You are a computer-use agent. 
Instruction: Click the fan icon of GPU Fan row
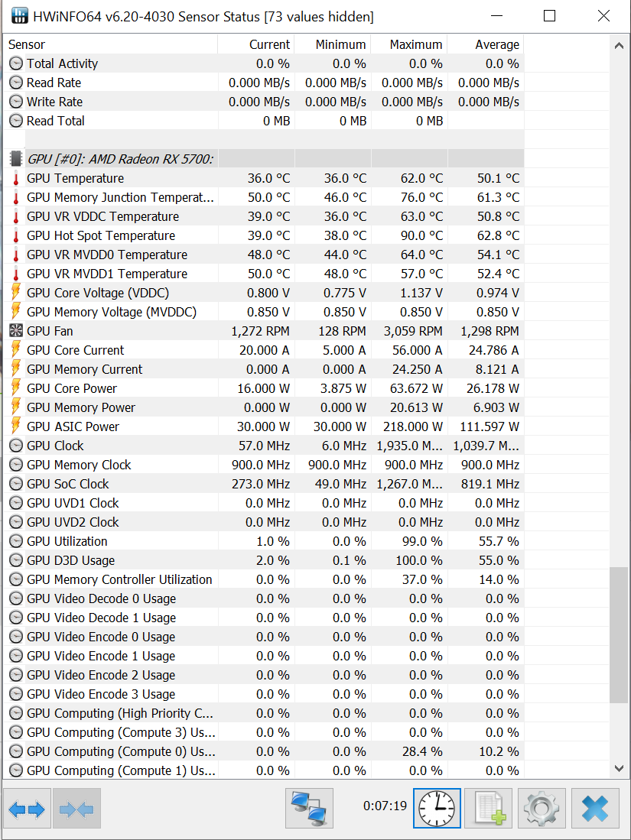(16, 330)
